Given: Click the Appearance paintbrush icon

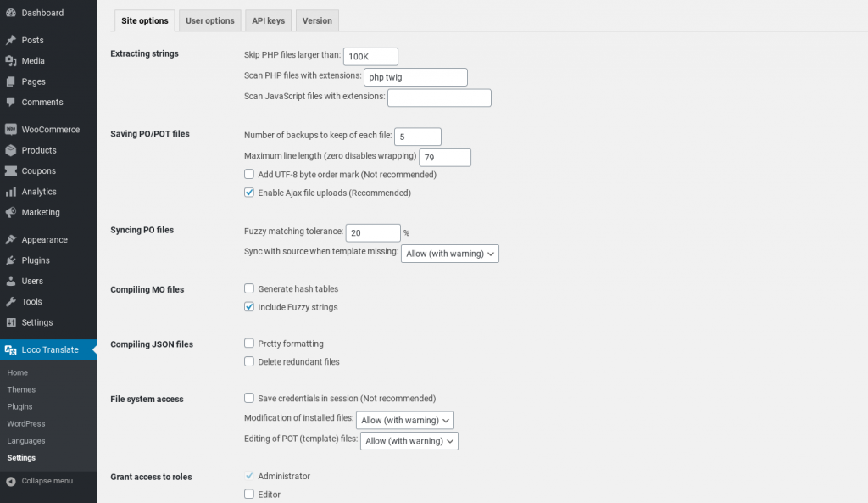Looking at the screenshot, I should pyautogui.click(x=10, y=240).
